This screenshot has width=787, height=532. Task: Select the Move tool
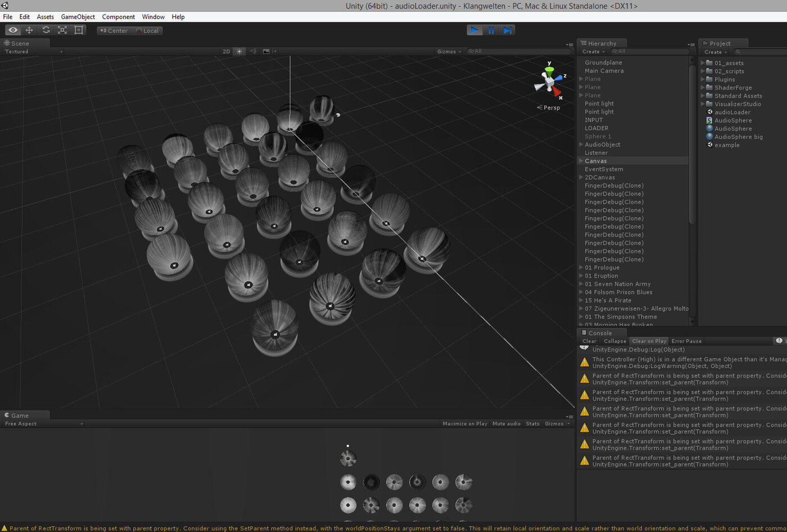29,30
